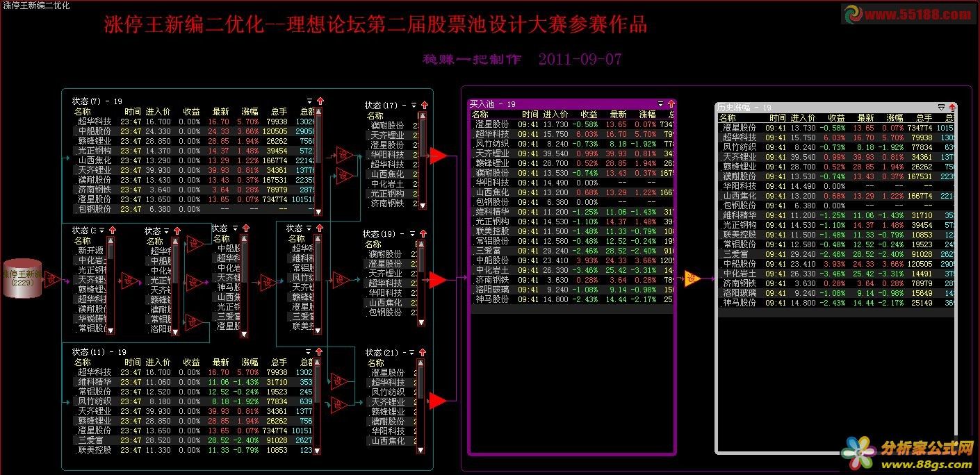Screen dimensions: 980x475
Task: Open the 状态(19) panel dropdown menu arrow
Action: [413, 234]
